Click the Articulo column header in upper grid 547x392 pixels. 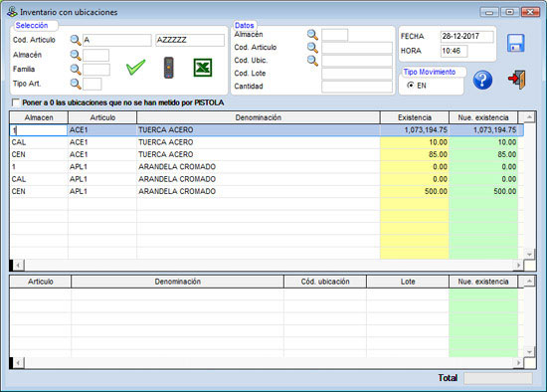click(102, 117)
